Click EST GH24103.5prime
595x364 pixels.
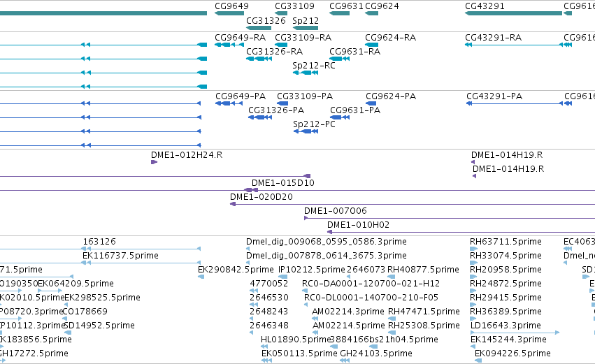point(375,354)
